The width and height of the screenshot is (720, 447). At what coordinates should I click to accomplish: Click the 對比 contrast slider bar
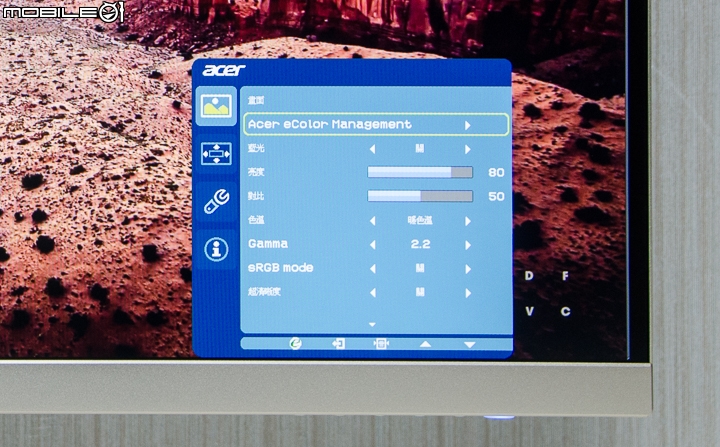coord(420,196)
